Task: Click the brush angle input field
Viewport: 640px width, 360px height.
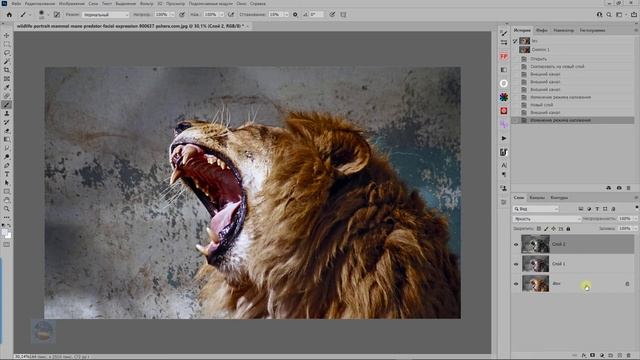Action: [316, 14]
